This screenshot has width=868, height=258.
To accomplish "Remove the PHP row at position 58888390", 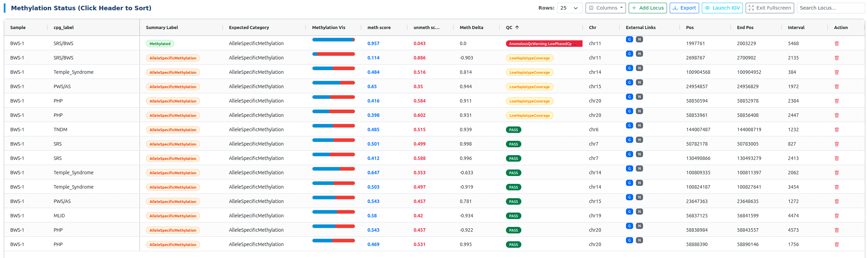I will [837, 244].
